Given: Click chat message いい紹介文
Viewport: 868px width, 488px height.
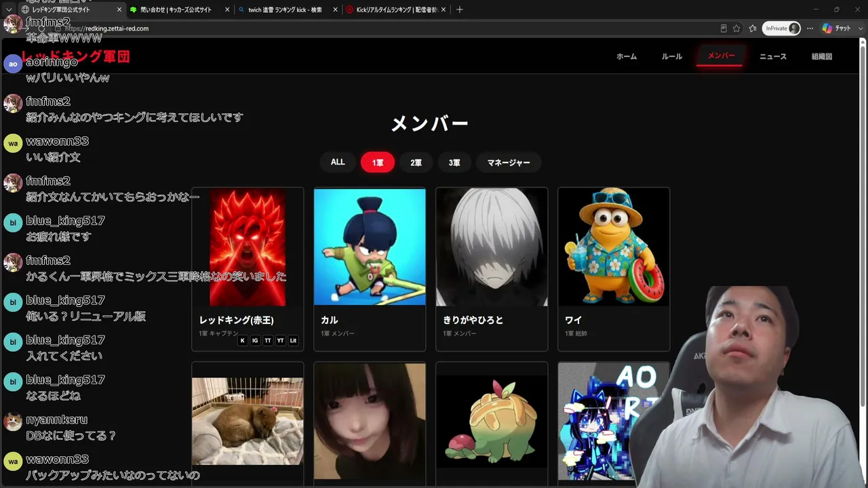Looking at the screenshot, I should [53, 157].
